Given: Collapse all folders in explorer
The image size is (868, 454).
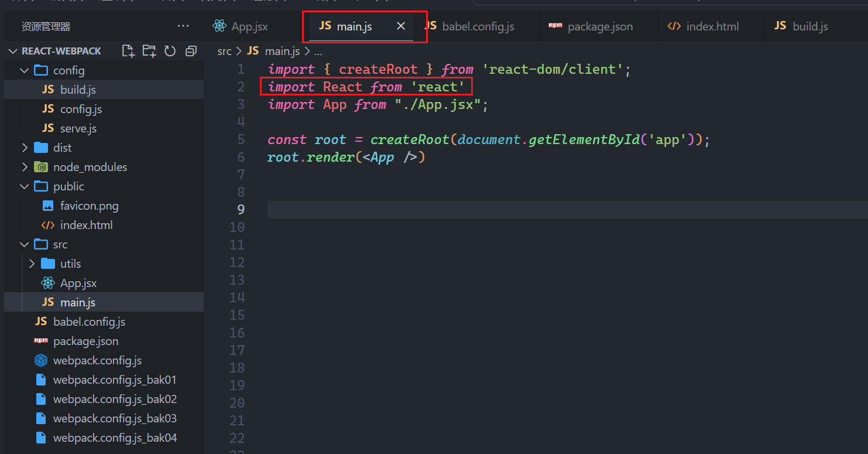Looking at the screenshot, I should coord(191,51).
